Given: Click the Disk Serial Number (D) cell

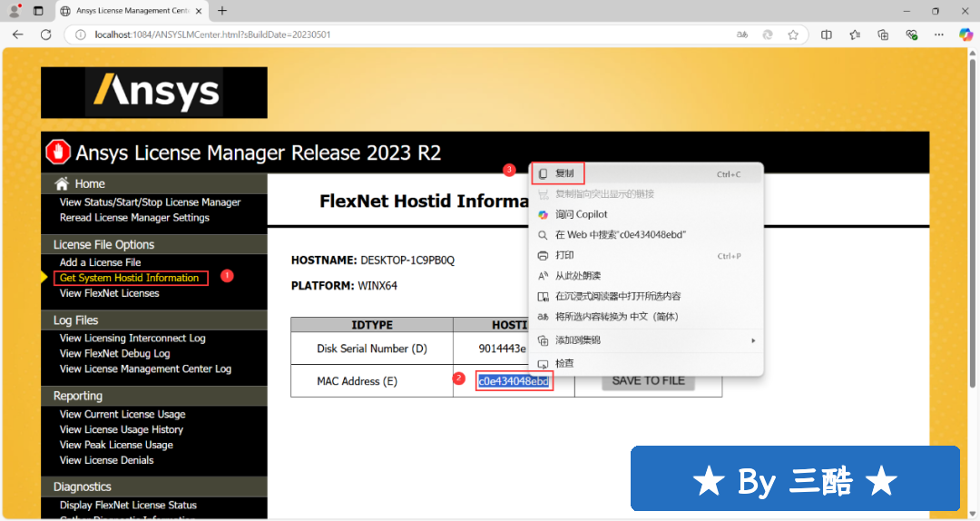Looking at the screenshot, I should (372, 349).
